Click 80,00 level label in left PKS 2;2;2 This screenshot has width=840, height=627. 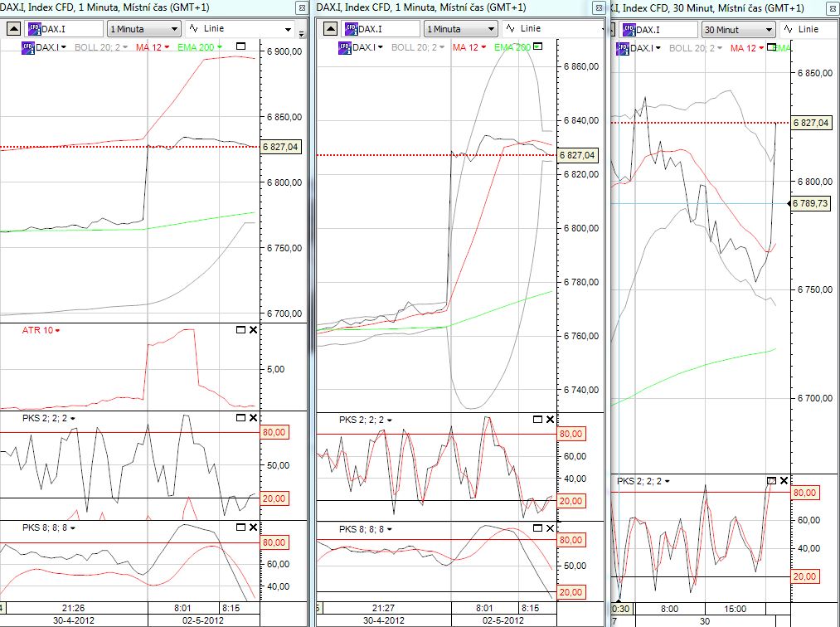(274, 432)
